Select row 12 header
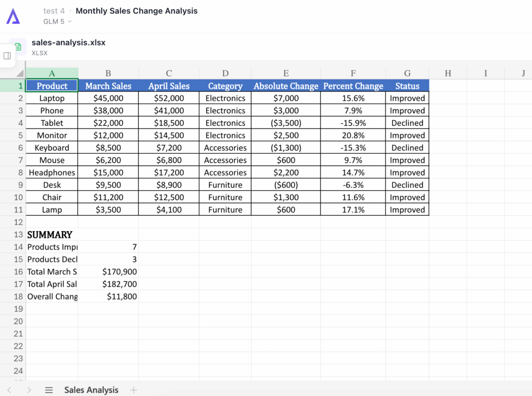This screenshot has height=396, width=532. pyautogui.click(x=13, y=222)
